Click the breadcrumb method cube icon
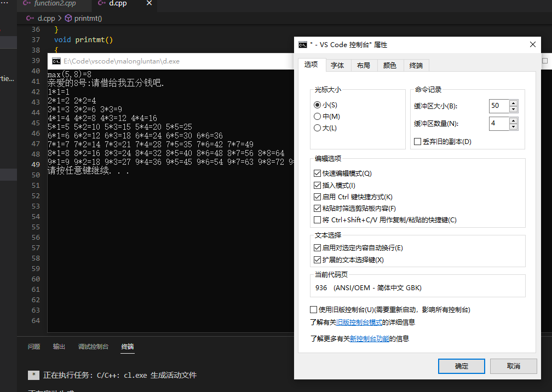 68,18
